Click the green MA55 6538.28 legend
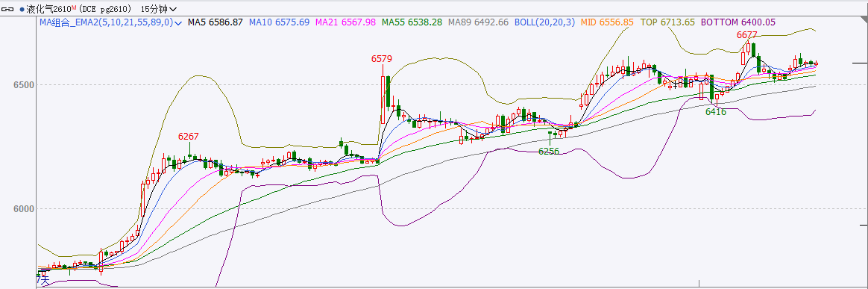Image resolution: width=868 pixels, height=289 pixels. point(412,22)
